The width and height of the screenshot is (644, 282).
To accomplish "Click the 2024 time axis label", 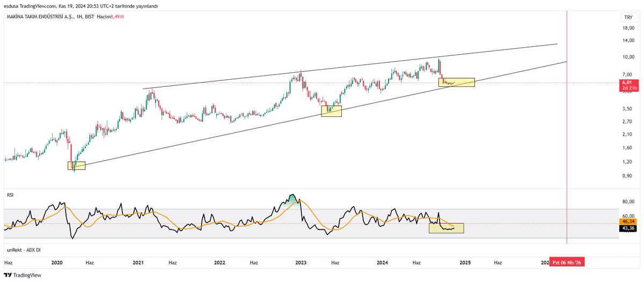I will coord(382,263).
